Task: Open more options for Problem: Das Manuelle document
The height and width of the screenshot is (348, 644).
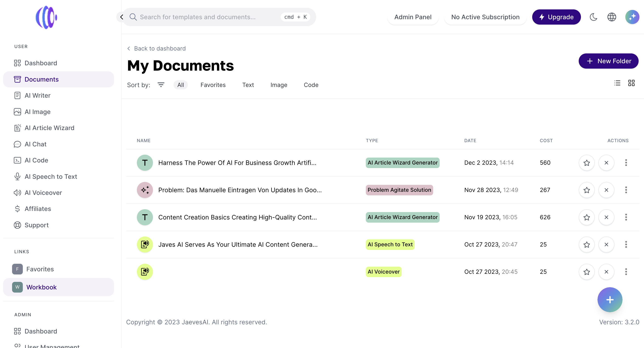Action: click(626, 190)
